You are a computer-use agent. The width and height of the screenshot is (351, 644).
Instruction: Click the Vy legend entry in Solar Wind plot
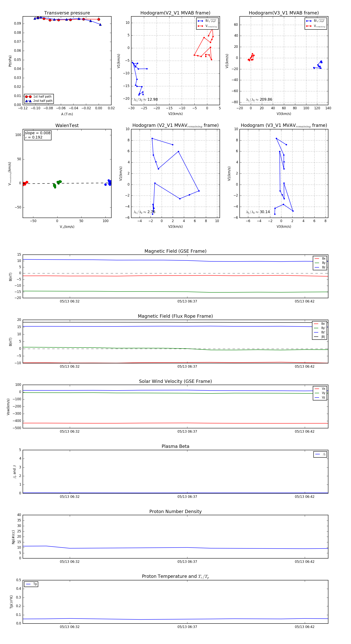(320, 393)
